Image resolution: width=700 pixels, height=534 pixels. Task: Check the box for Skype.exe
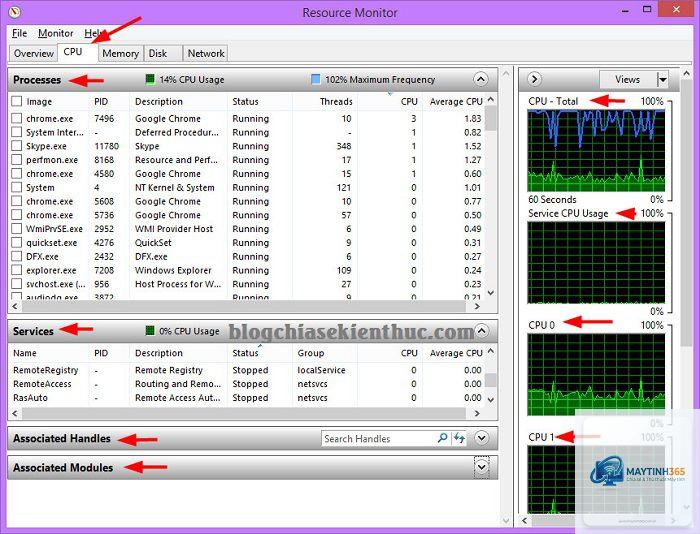[17, 146]
